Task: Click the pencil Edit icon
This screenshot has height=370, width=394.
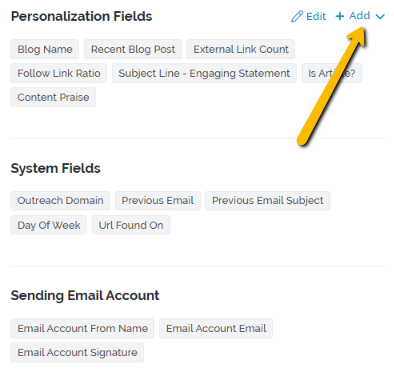Action: [297, 16]
